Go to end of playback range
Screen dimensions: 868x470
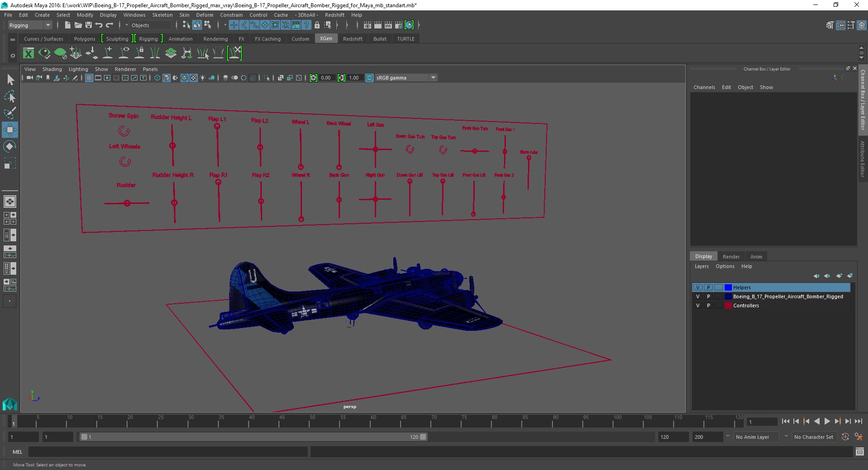point(858,421)
